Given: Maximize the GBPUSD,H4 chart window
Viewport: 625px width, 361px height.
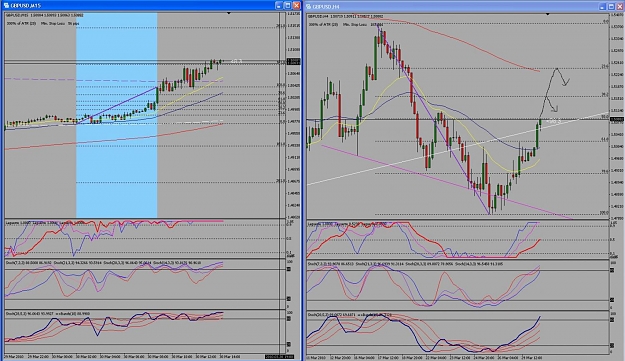Looking at the screenshot, I should click(x=611, y=6).
